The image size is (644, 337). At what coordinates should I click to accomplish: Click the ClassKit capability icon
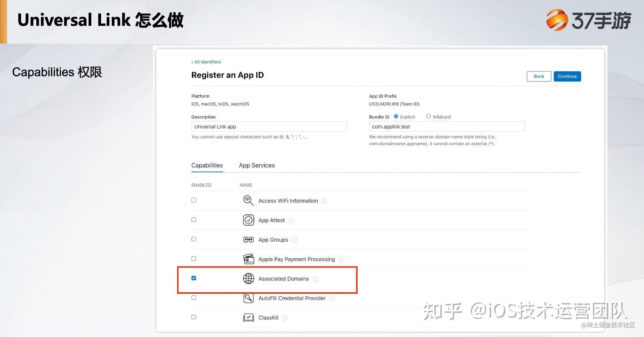[x=249, y=318]
